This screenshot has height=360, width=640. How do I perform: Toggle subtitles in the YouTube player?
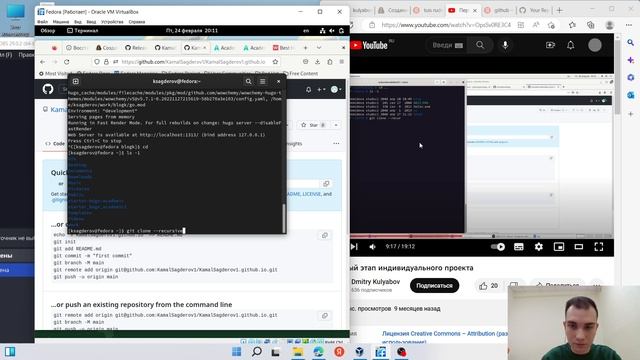click(519, 247)
